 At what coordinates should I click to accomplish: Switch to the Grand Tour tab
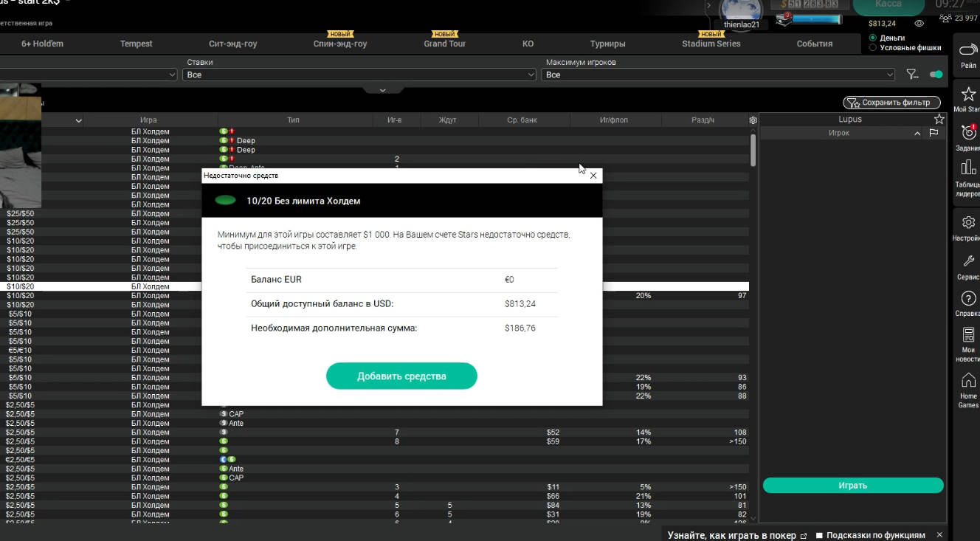click(x=445, y=44)
